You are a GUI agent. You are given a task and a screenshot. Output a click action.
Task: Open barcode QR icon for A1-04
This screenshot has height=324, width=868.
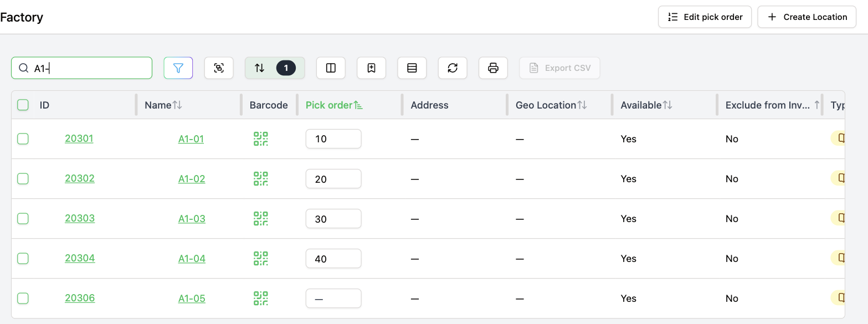261,259
